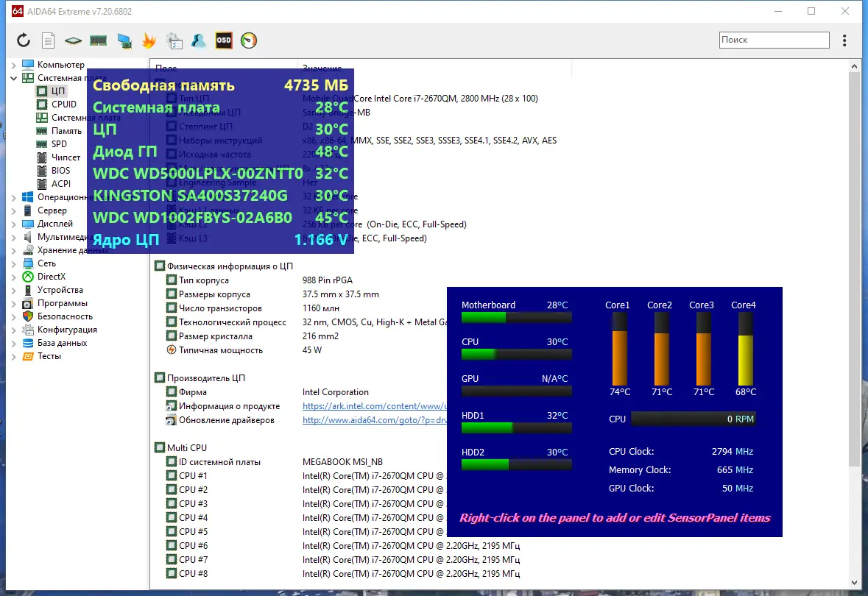Click the speedometer gauge toolbar icon
This screenshot has width=868, height=596.
[x=249, y=40]
